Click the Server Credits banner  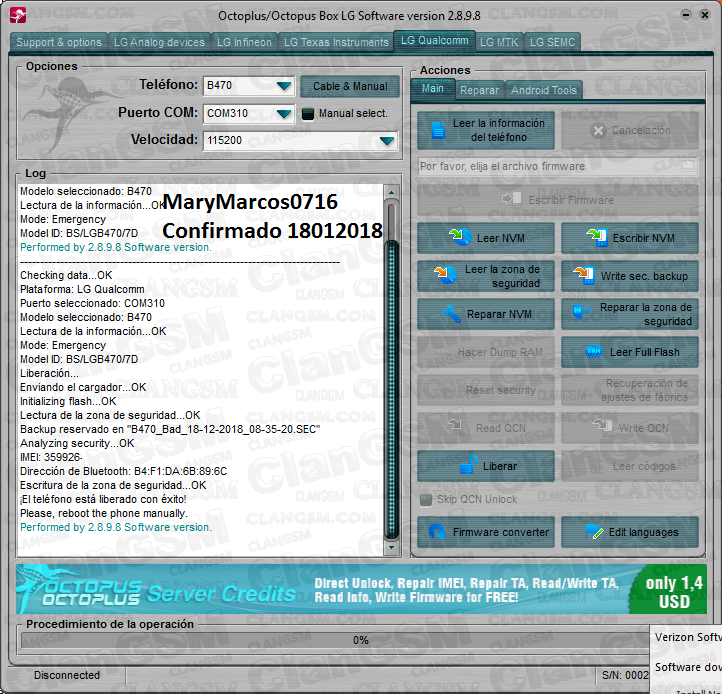361,589
